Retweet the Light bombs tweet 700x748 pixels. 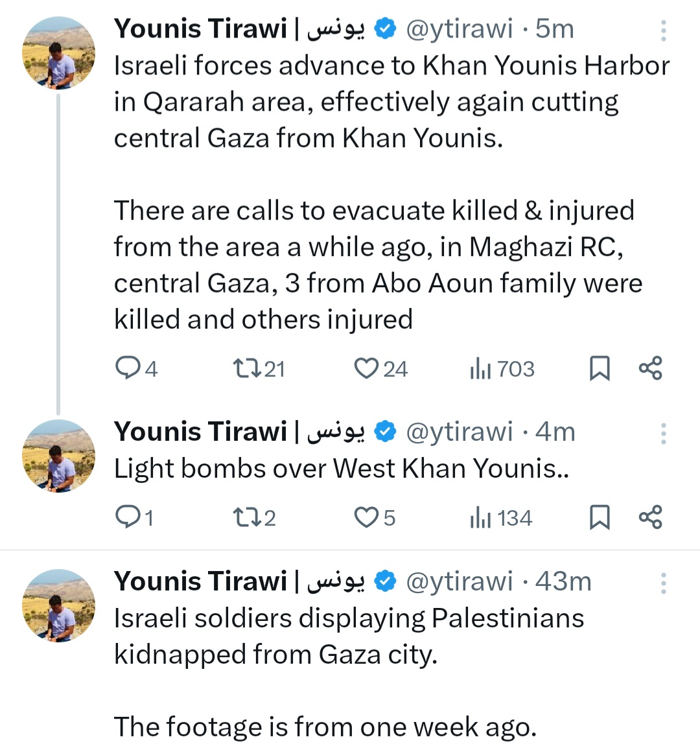tap(247, 517)
